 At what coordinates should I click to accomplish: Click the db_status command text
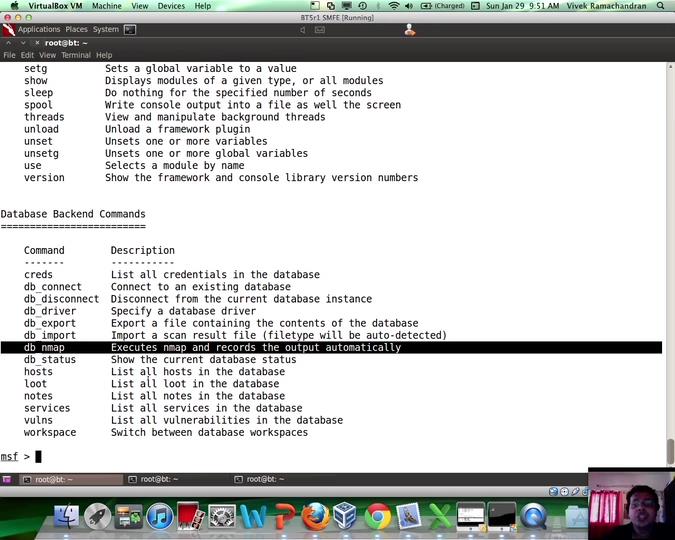[50, 360]
